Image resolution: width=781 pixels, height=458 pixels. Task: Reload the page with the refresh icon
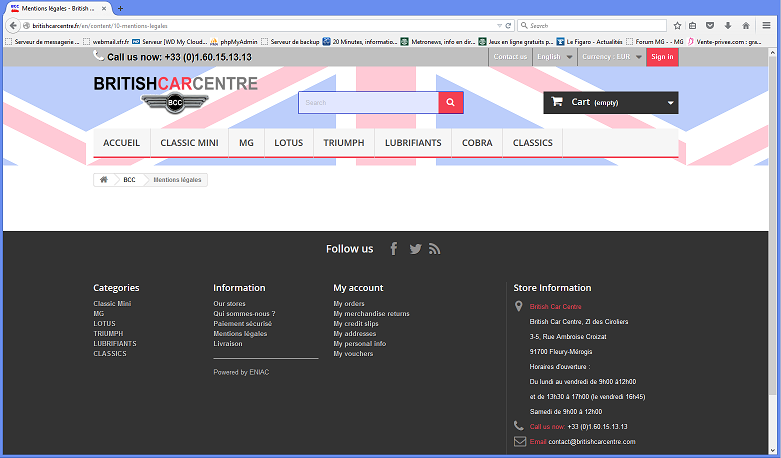(508, 25)
